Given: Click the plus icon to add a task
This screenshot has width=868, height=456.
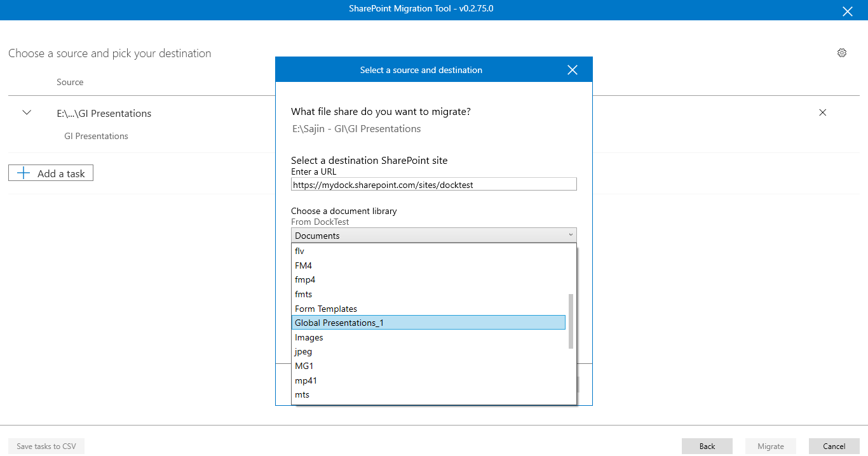Looking at the screenshot, I should point(23,172).
